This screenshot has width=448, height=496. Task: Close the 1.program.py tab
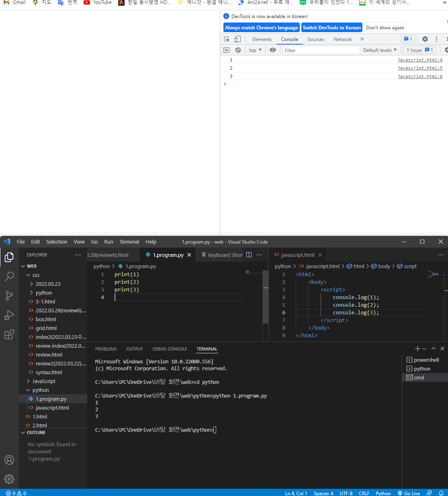189,255
